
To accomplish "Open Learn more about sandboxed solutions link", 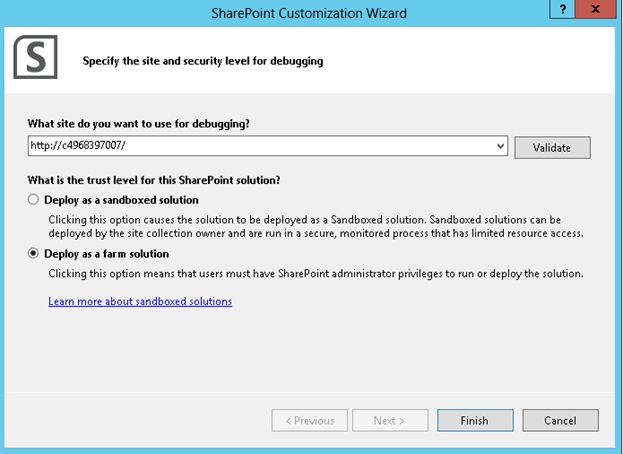I will (x=140, y=301).
